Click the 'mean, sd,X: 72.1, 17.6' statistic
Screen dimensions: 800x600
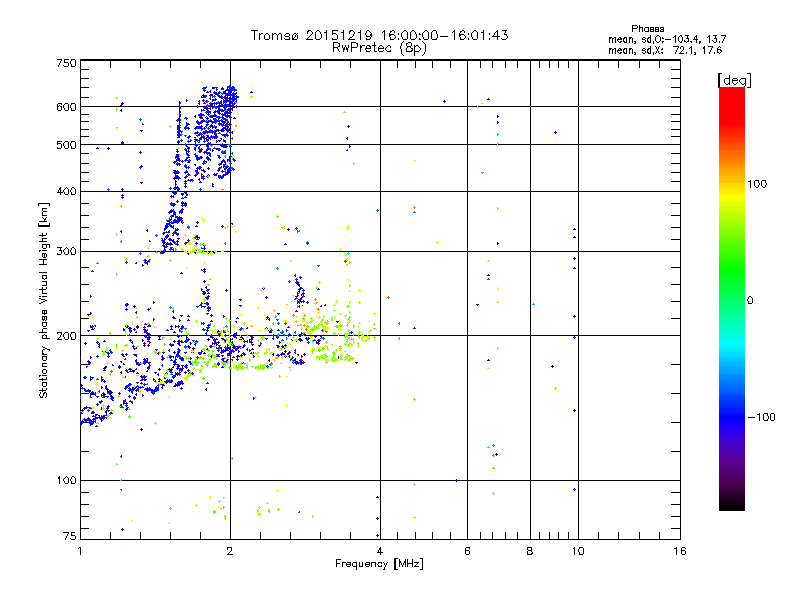[665, 50]
